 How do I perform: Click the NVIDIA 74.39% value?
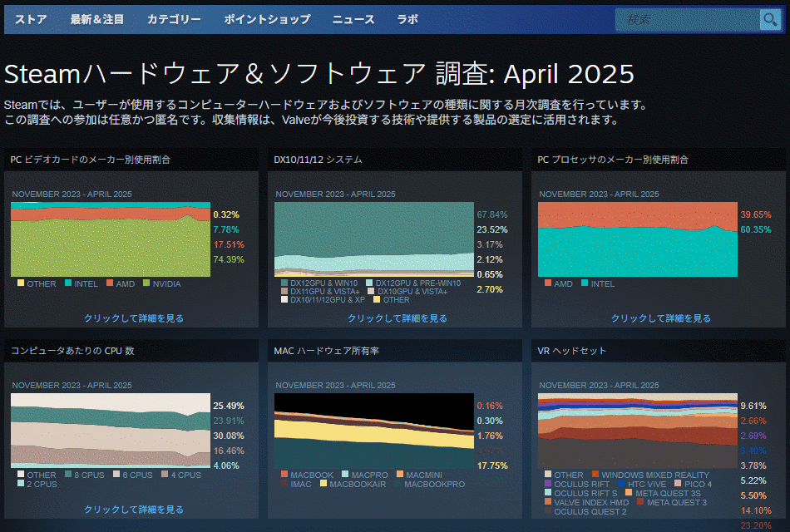228,259
